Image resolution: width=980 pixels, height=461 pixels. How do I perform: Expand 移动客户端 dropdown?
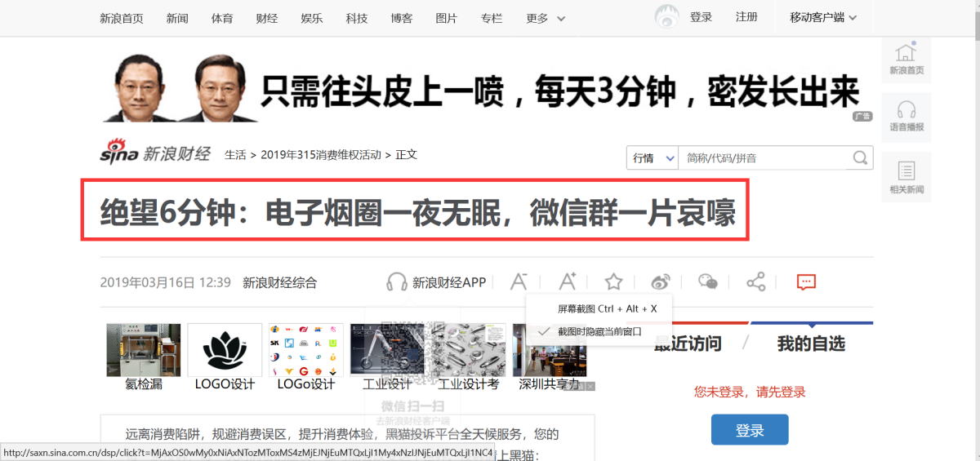(x=823, y=17)
